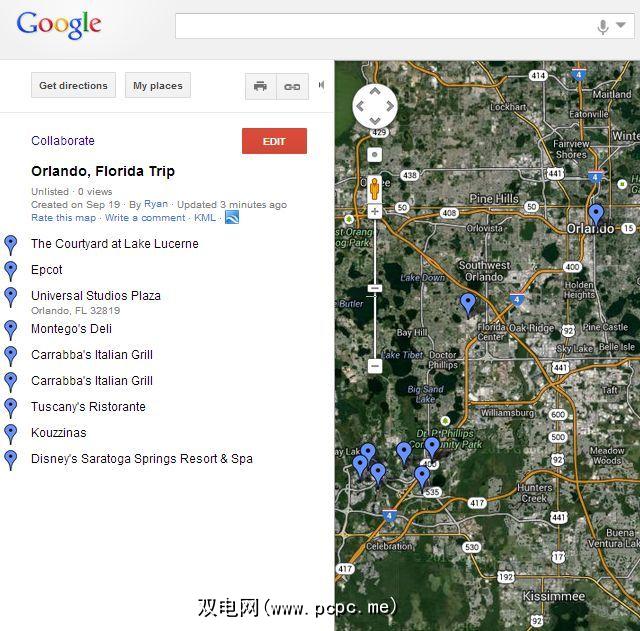Click the red EDIT button
Screen dimensions: 640x631
(x=274, y=141)
